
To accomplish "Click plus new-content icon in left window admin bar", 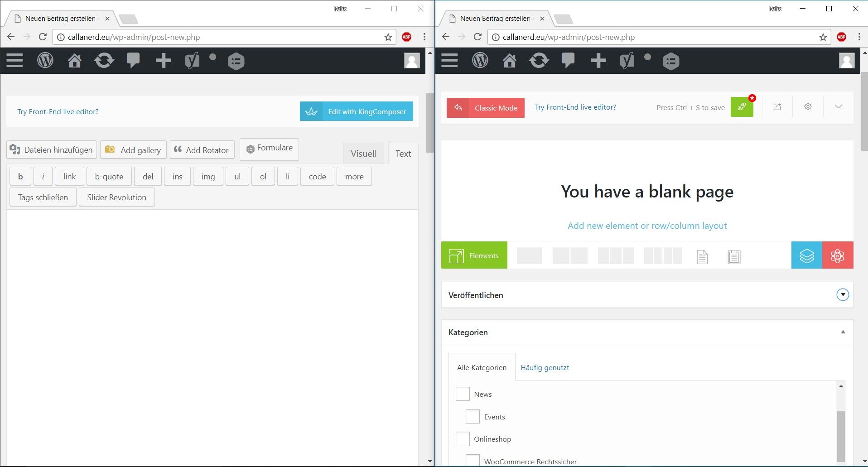I will click(164, 60).
